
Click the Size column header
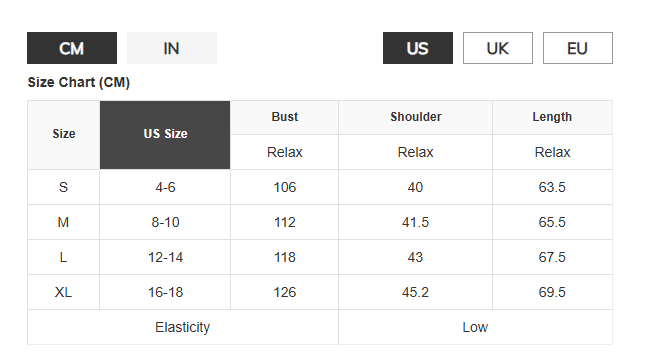pos(63,134)
